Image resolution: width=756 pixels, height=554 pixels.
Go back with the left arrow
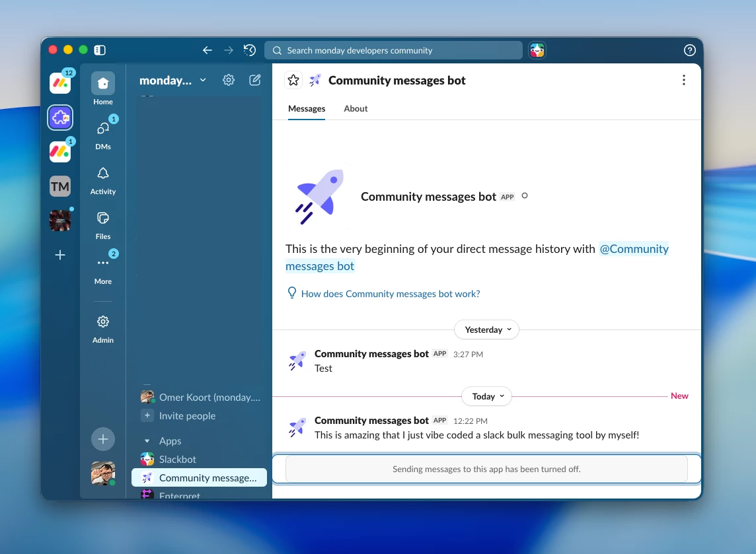(208, 50)
